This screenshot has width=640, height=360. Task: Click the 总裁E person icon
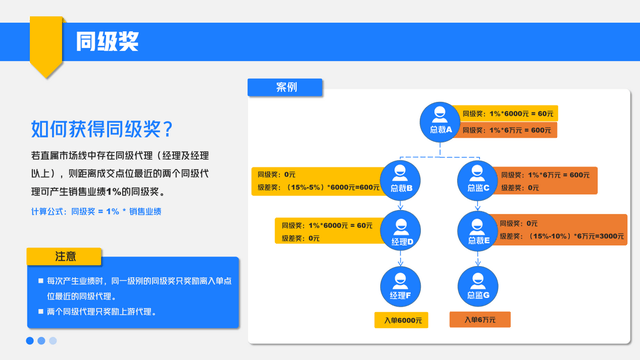[478, 231]
